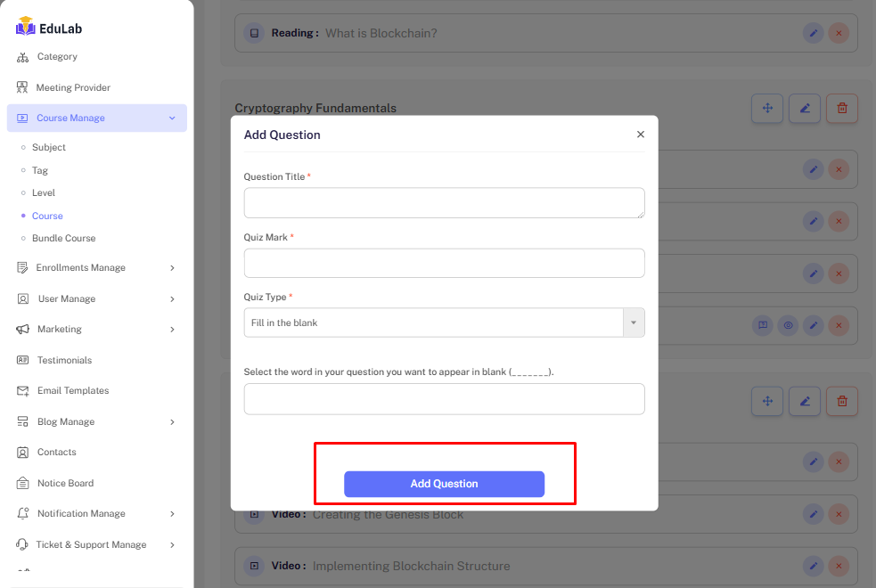The height and width of the screenshot is (588, 876).
Task: Go to Email Templates in sidebar
Action: tap(72, 391)
